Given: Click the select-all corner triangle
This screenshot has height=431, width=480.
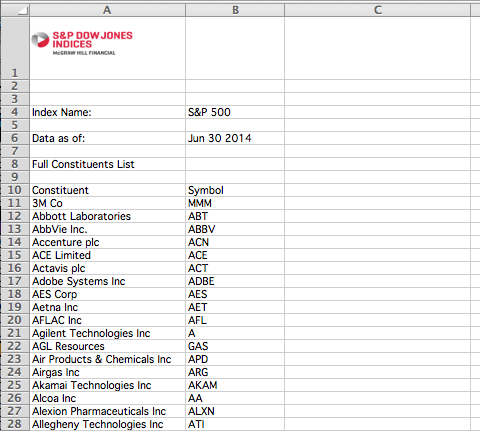Looking at the screenshot, I should tap(15, 10).
